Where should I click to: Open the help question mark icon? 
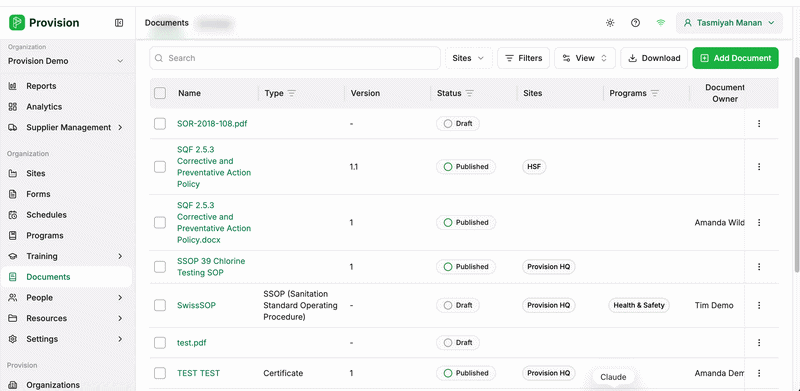click(635, 22)
